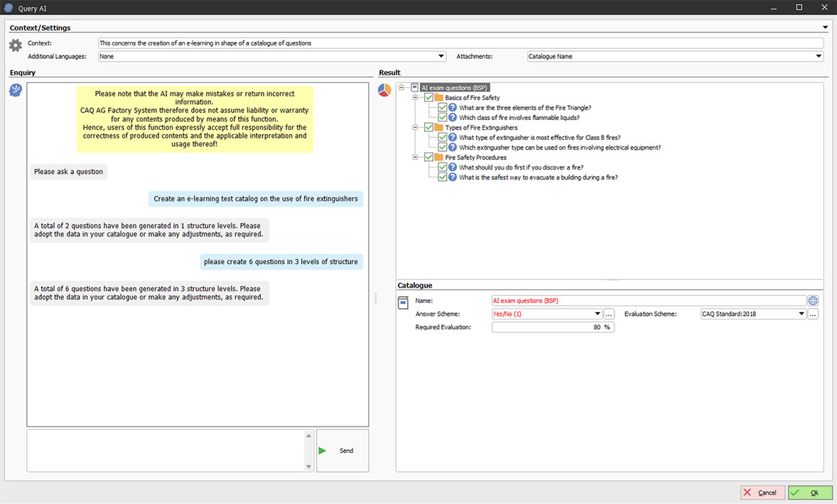Open the Answer Scheme dropdown
The height and width of the screenshot is (504, 837).
[598, 314]
